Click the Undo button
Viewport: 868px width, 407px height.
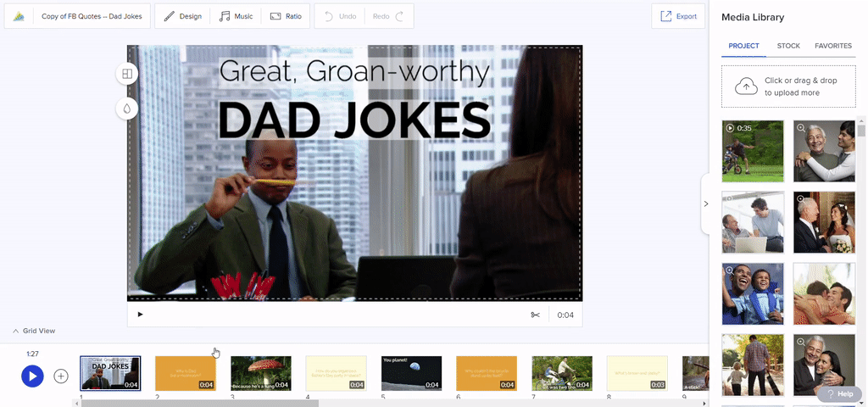point(340,16)
